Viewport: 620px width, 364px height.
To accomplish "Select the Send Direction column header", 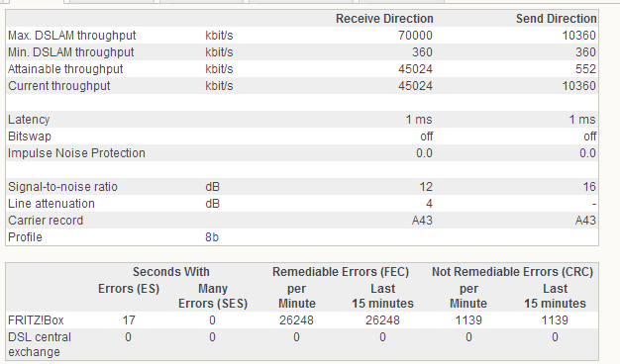I will (x=556, y=19).
